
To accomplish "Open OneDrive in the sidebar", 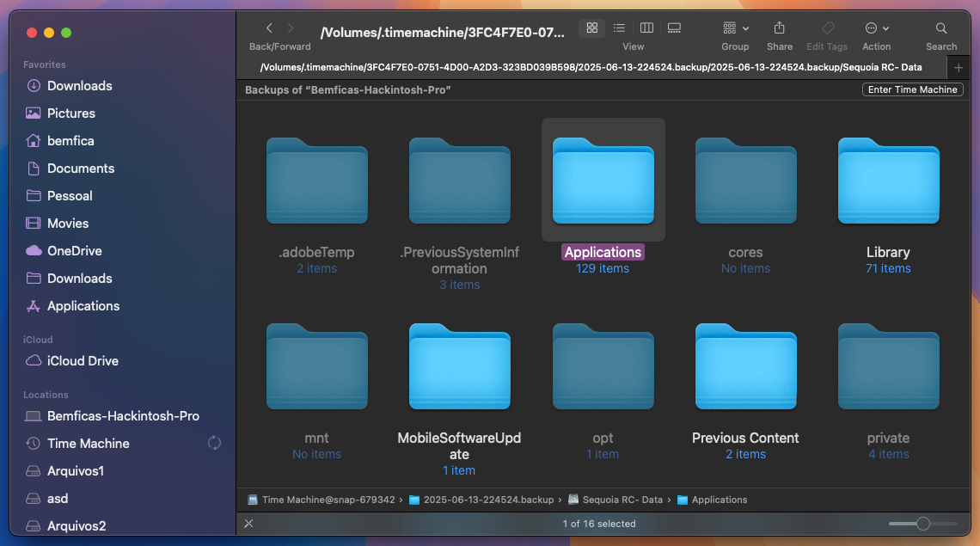I will point(63,251).
